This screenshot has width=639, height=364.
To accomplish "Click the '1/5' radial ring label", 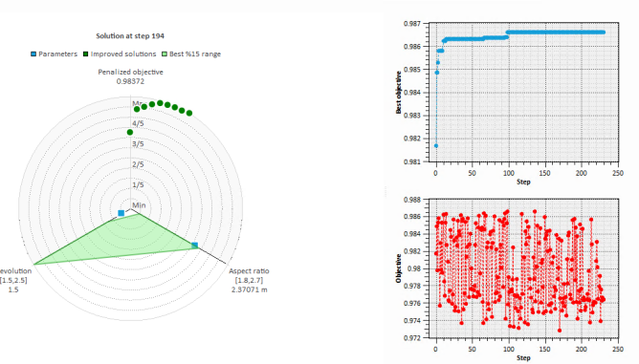I will (138, 184).
